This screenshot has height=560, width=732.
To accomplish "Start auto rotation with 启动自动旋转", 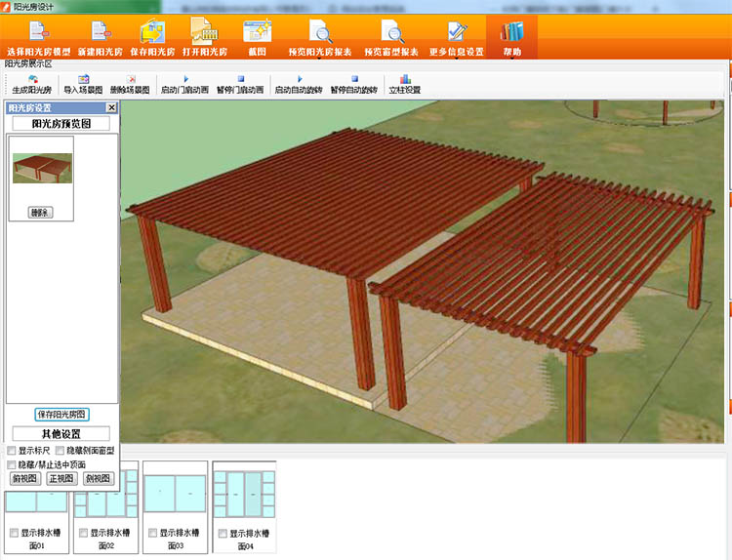I will [299, 85].
